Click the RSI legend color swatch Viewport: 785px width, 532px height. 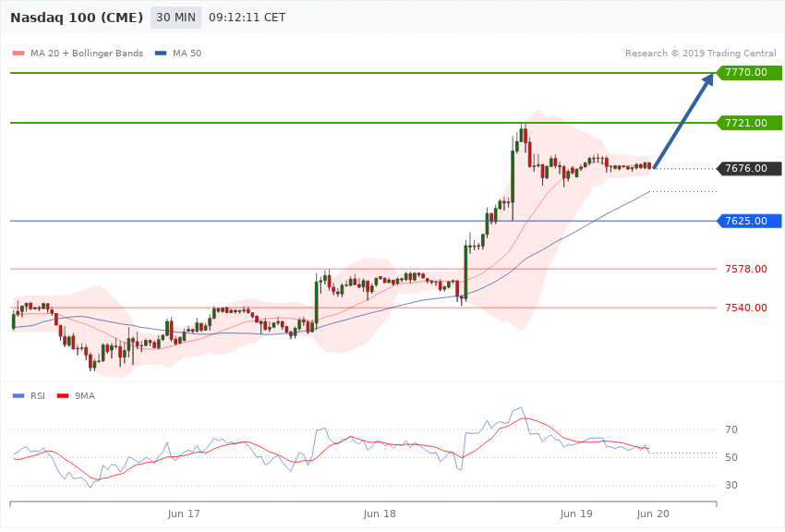(18, 396)
